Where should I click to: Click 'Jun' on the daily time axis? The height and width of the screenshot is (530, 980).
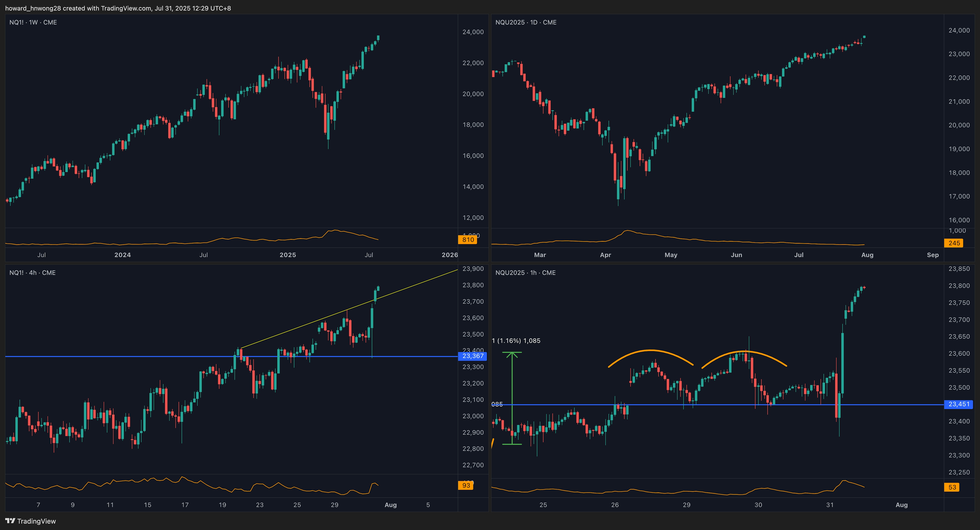[736, 255]
